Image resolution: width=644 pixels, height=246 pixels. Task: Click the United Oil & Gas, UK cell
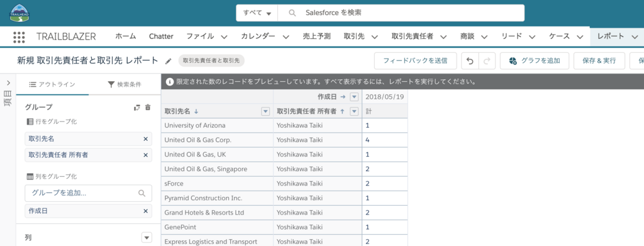[x=217, y=154]
